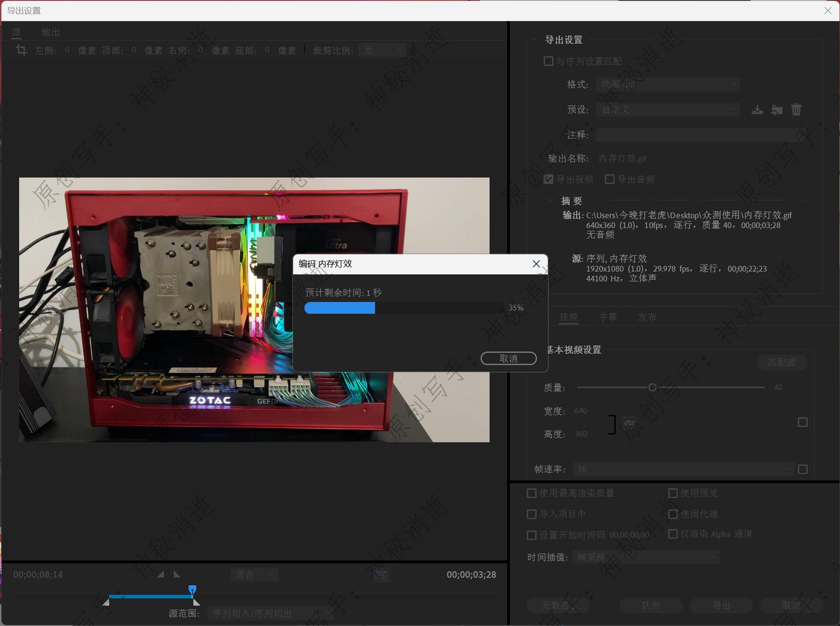The image size is (840, 626).
Task: Switch to the 输出 tab
Action: 51,32
